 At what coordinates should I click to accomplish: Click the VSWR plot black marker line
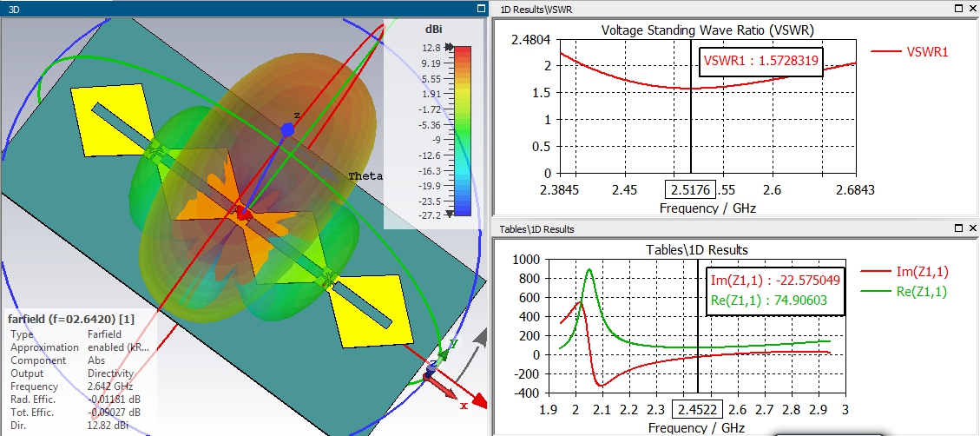tap(691, 106)
